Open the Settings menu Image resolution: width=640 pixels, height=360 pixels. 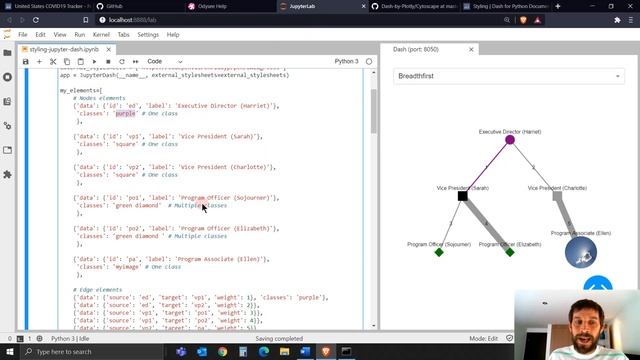148,35
